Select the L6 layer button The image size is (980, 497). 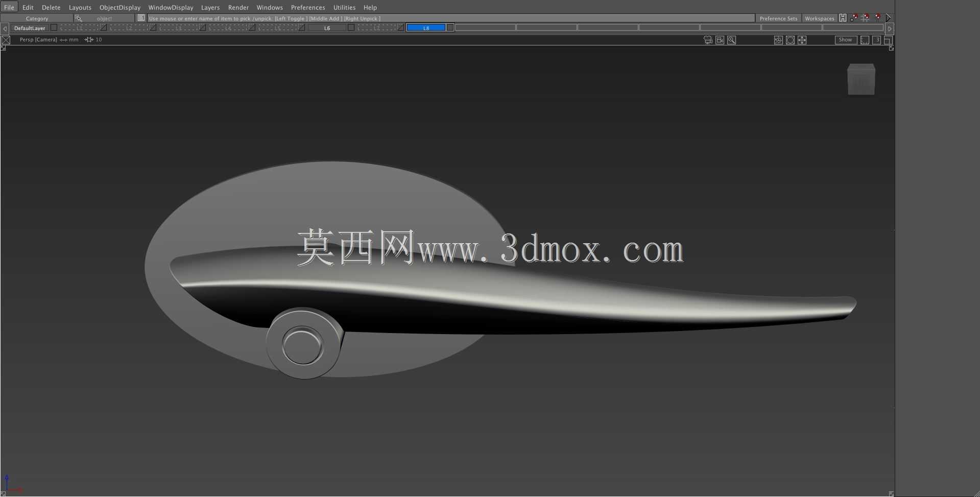327,28
